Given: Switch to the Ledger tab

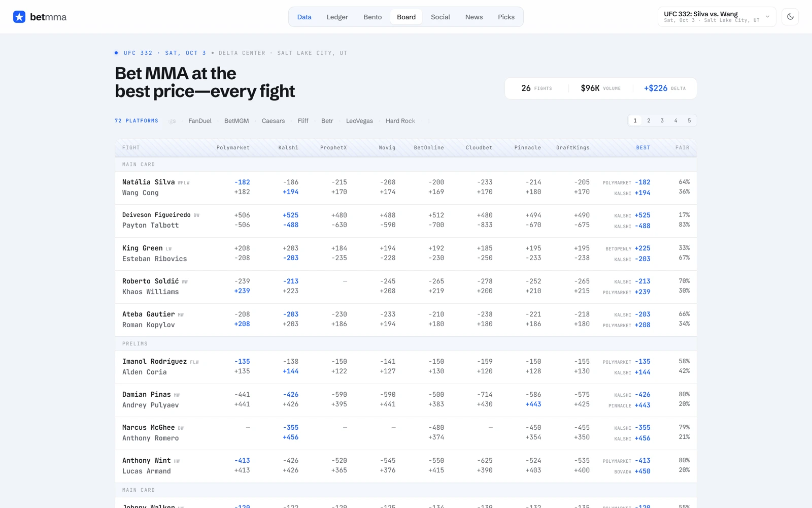Looking at the screenshot, I should click(337, 17).
